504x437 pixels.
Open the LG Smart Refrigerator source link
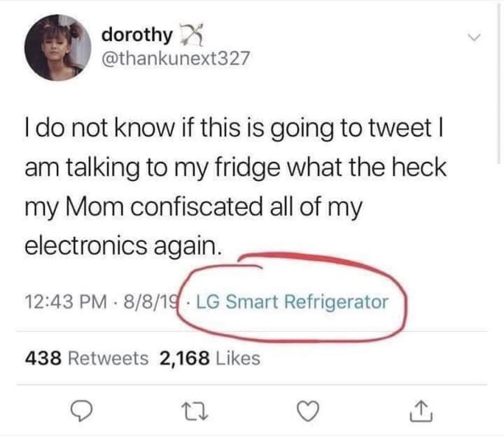point(292,302)
